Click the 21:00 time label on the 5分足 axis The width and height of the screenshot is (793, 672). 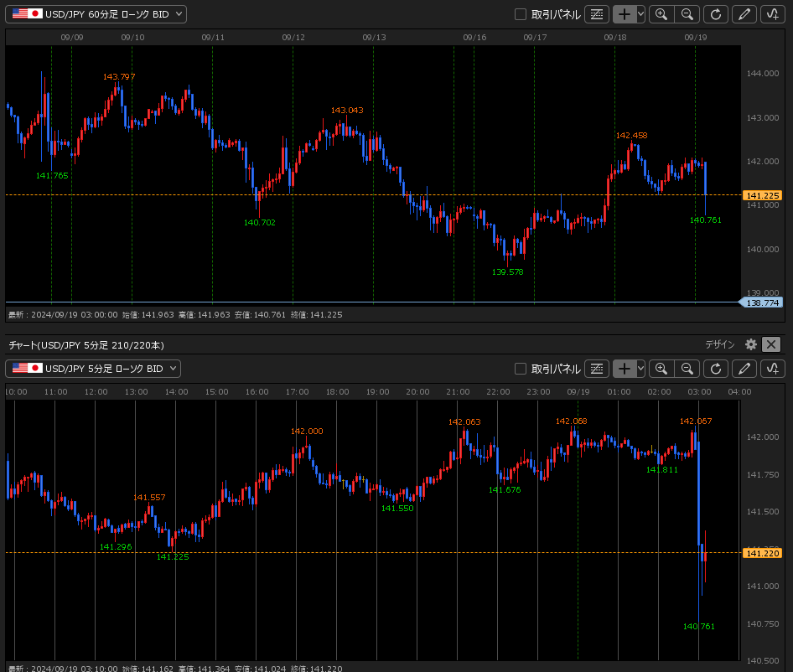[x=458, y=392]
